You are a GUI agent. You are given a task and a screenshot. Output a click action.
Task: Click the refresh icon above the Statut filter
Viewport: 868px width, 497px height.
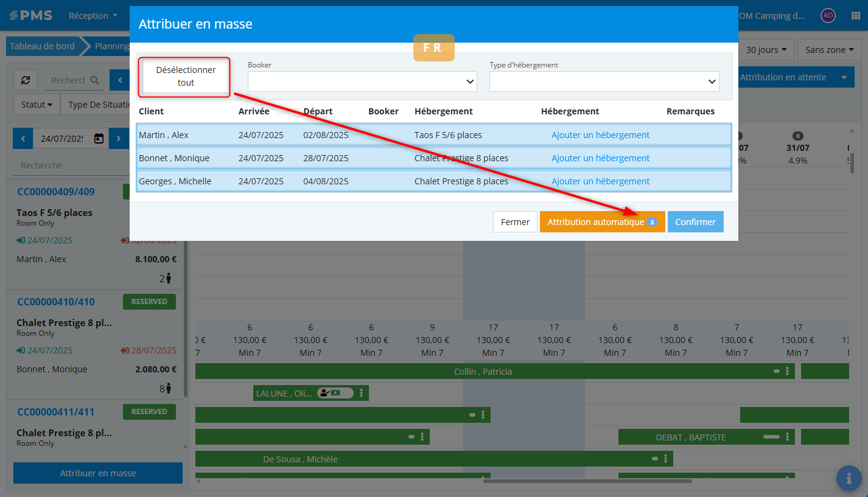26,80
